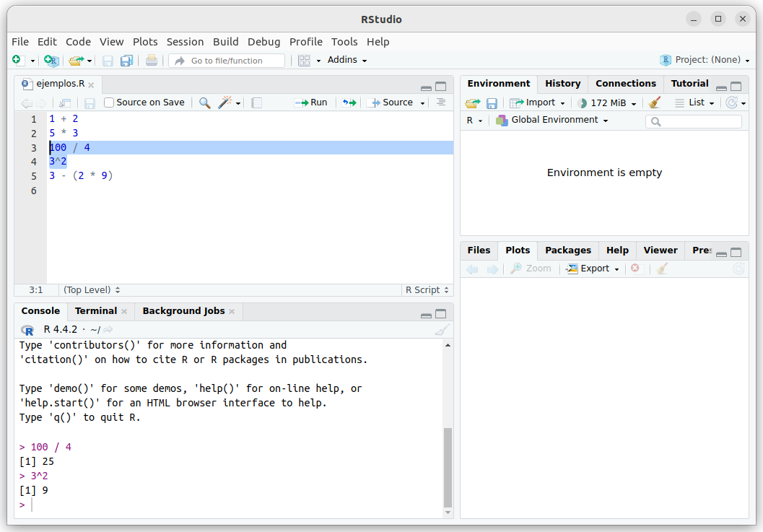The height and width of the screenshot is (532, 763).
Task: Clear all plots broom icon
Action: click(x=662, y=269)
